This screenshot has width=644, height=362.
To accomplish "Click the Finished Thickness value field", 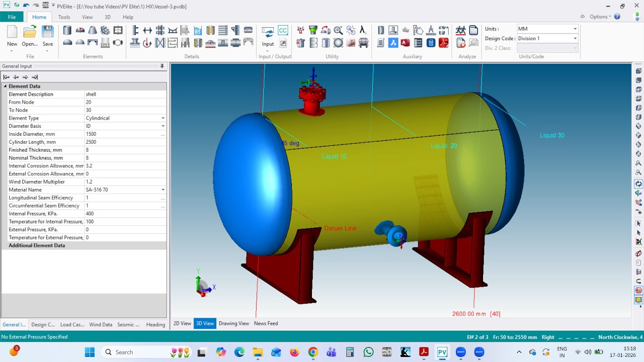I will click(125, 150).
